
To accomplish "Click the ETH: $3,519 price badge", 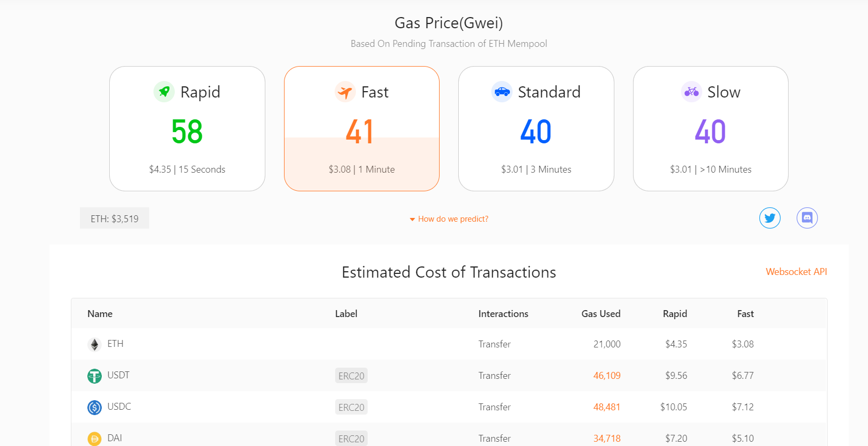I will (x=115, y=218).
